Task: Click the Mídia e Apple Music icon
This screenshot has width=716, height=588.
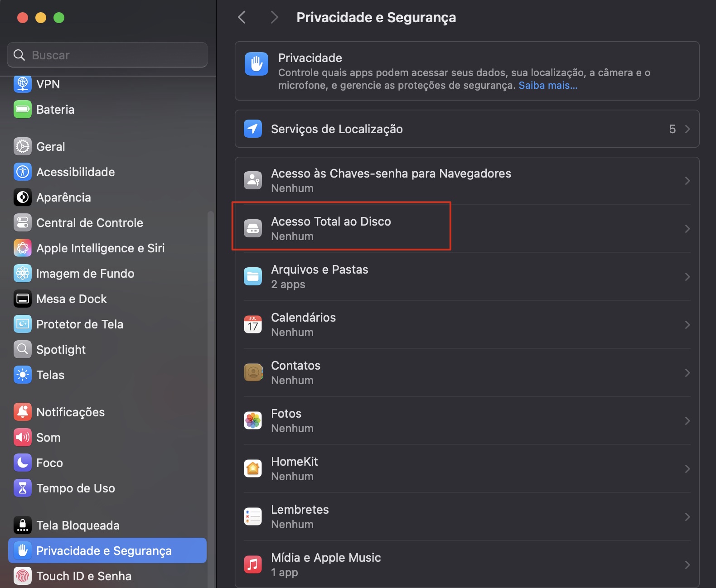Action: tap(253, 564)
